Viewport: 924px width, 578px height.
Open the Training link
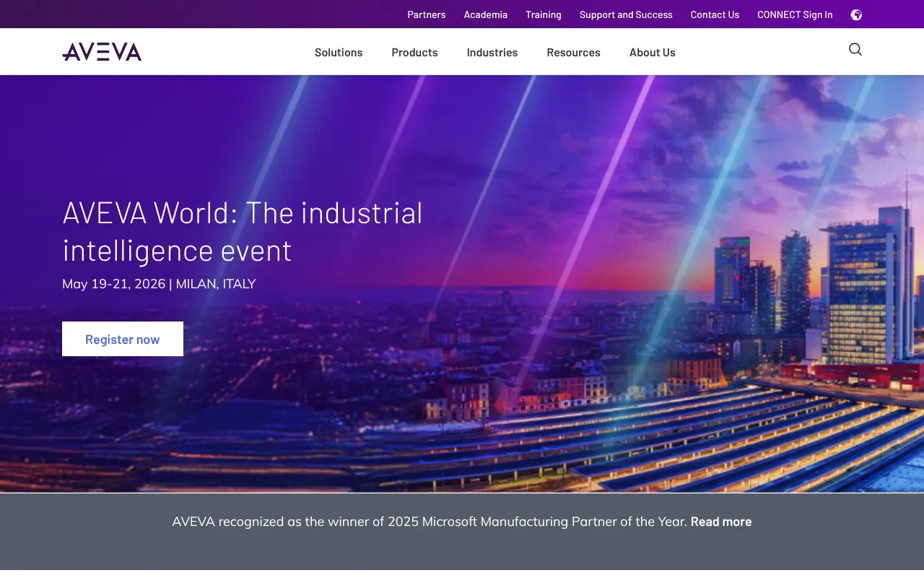543,14
